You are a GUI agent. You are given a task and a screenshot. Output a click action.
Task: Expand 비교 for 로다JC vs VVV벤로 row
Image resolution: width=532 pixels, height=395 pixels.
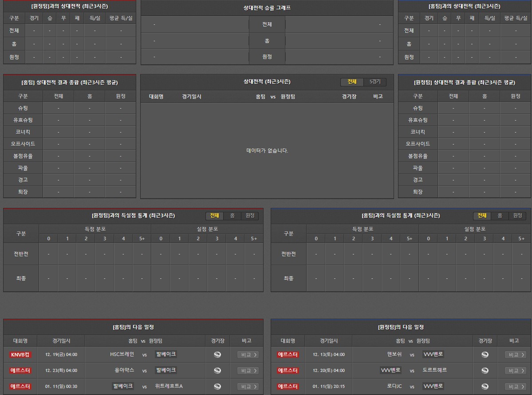click(515, 387)
